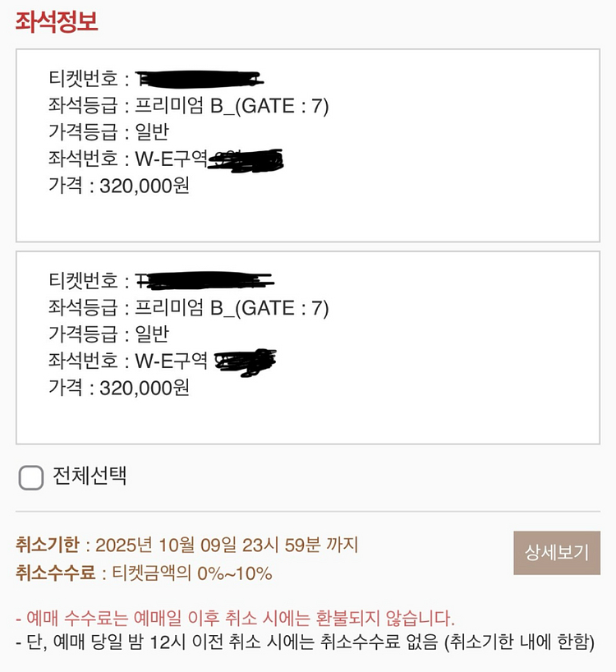This screenshot has height=672, width=616.
Task: Click the 취소기한 label
Action: (x=48, y=545)
